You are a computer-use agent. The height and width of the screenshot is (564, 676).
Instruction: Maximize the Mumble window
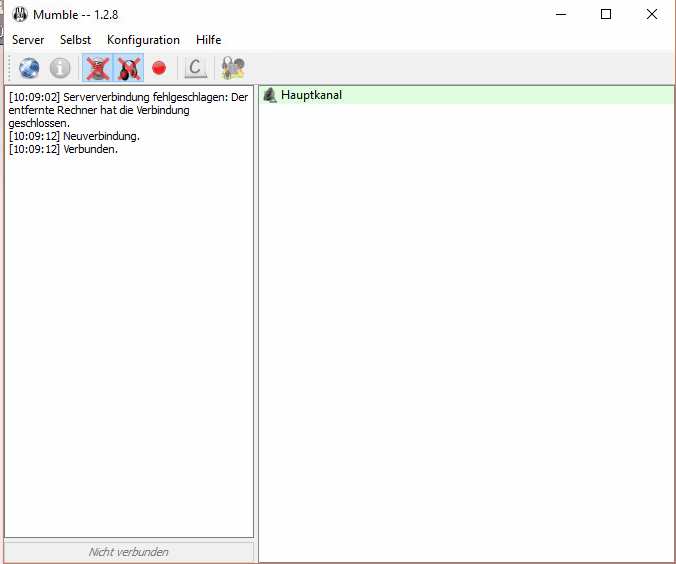(x=606, y=15)
